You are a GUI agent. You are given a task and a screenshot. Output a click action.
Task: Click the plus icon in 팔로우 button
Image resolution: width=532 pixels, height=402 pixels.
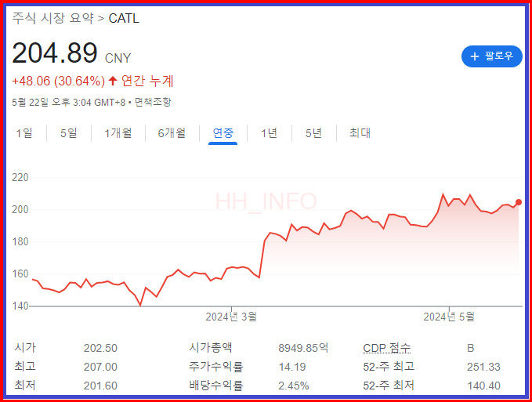pyautogui.click(x=475, y=56)
